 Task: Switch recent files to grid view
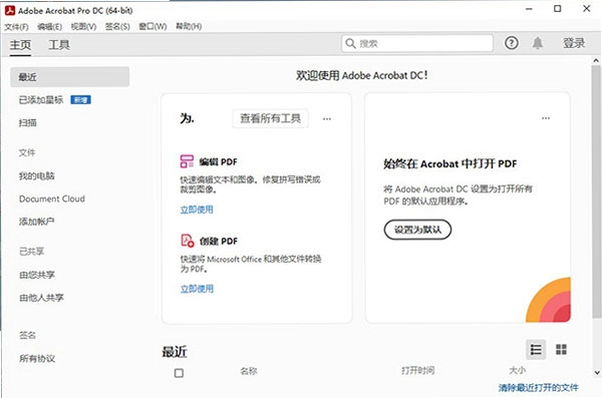point(561,349)
